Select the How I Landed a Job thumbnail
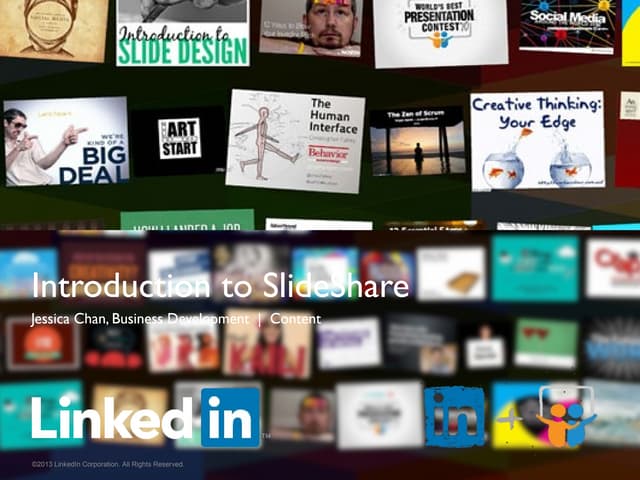The height and width of the screenshot is (480, 640). pos(187,220)
